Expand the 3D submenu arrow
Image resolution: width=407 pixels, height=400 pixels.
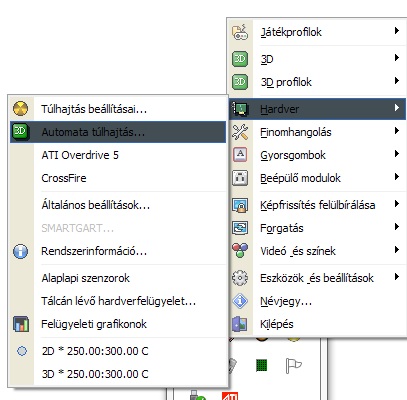click(396, 58)
